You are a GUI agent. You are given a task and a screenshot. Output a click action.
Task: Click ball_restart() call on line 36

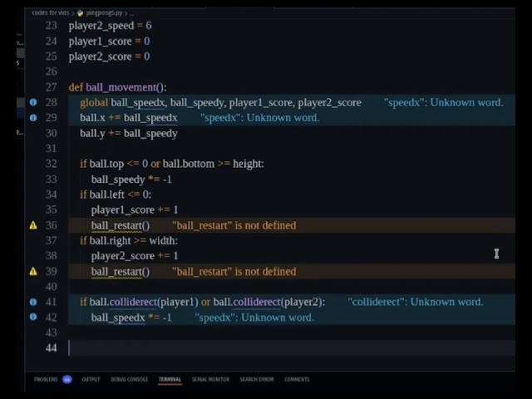click(121, 225)
